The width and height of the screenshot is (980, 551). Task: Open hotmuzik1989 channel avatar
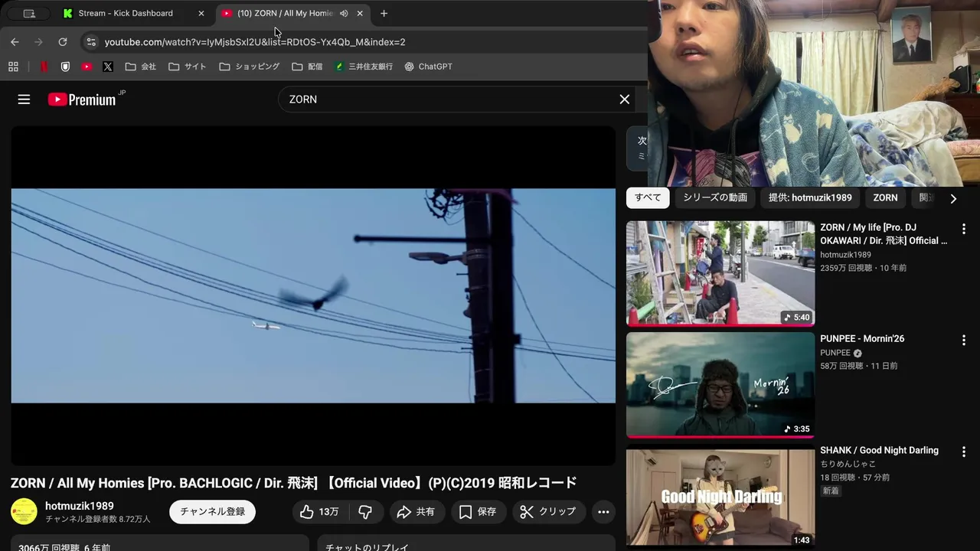click(x=24, y=511)
